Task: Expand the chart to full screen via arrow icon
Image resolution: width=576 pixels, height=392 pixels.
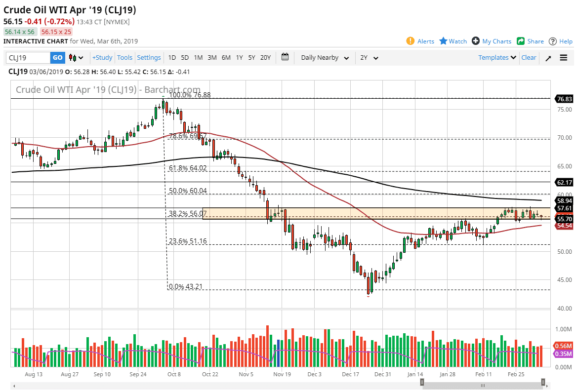Action: [548, 57]
